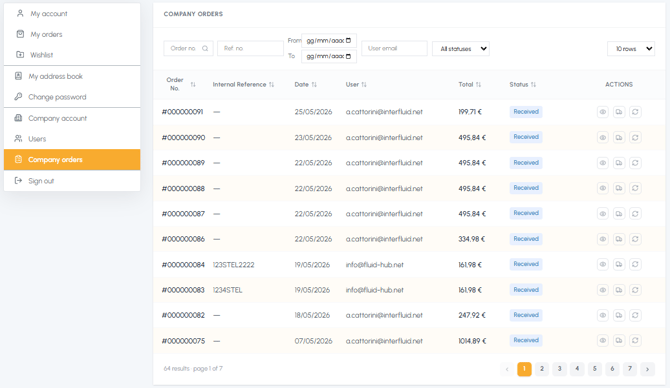
Task: Sort table by Order No. column
Action: pos(193,84)
